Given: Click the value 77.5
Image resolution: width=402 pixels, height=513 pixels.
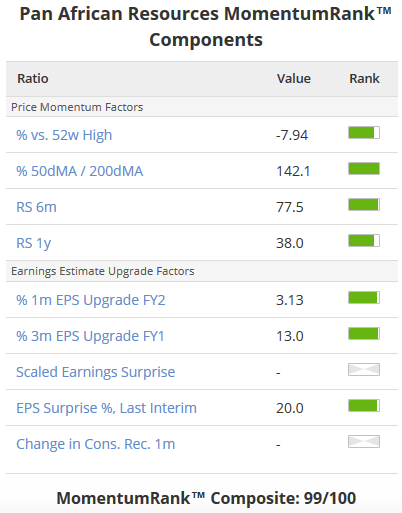Looking at the screenshot, I should [290, 207].
